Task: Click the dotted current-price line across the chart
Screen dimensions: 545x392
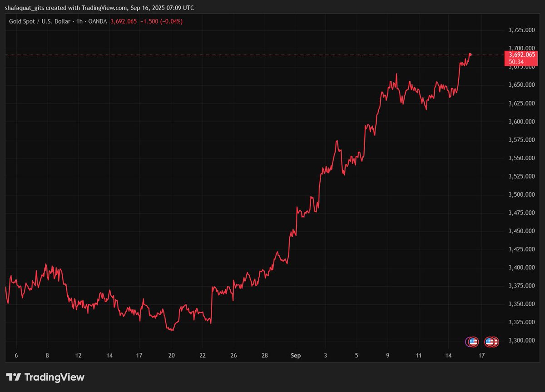Action: coord(227,55)
